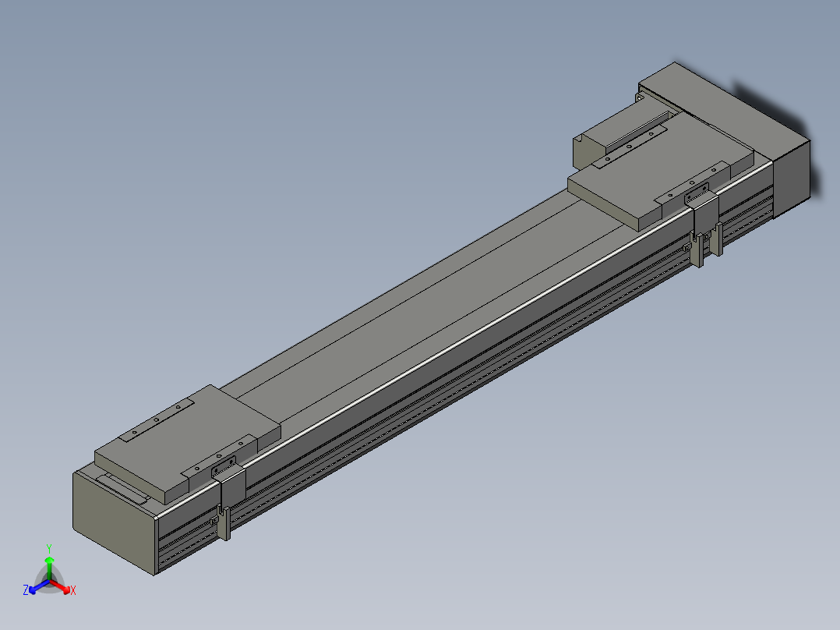Click the green Y letter label of triad
Viewport: 840px width, 630px height.
(x=49, y=548)
